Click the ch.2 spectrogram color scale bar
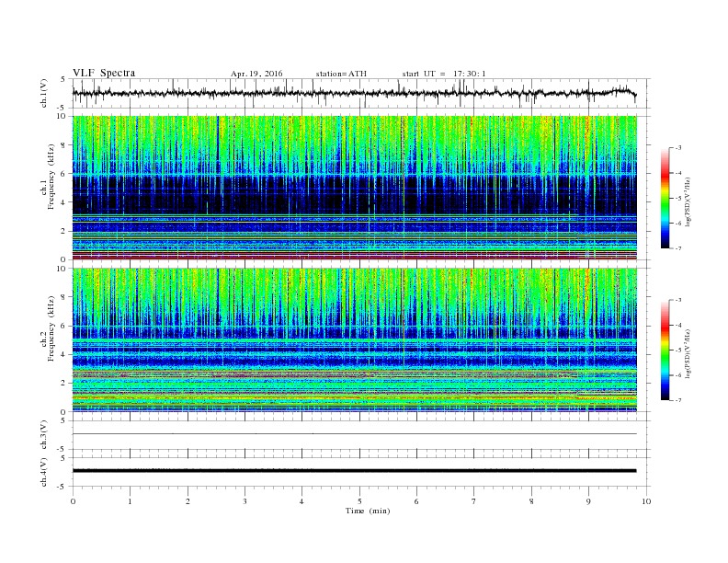Viewport: 728px width, 563px height. click(x=665, y=350)
